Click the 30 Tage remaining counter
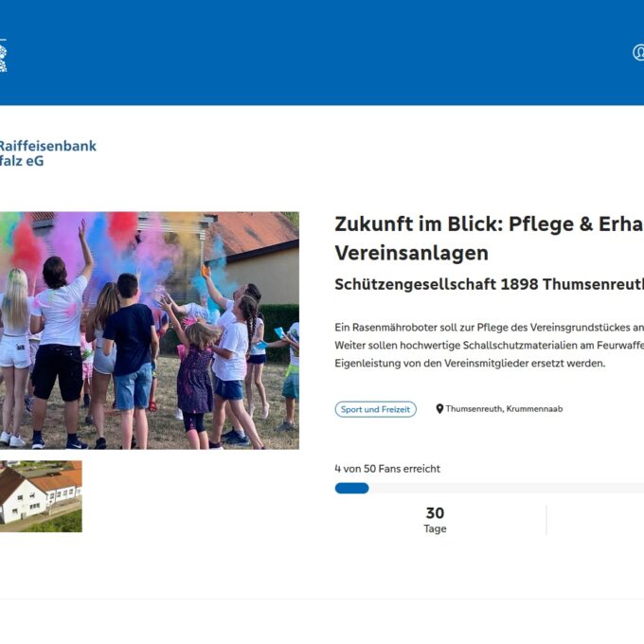644x644 pixels. pos(435,520)
